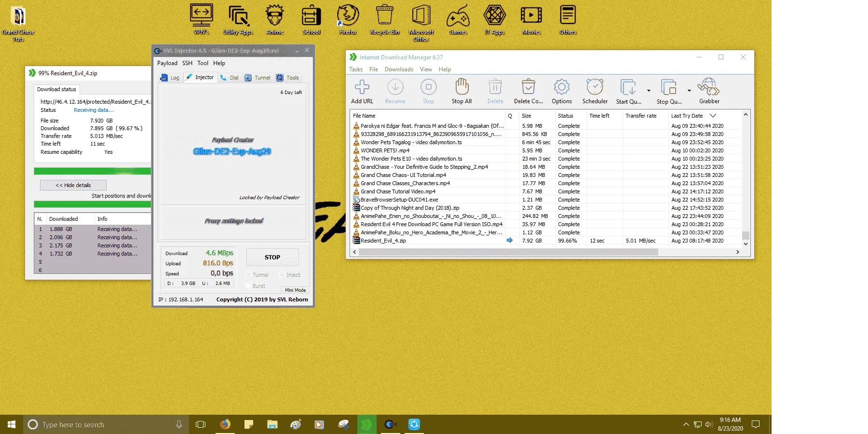Click STOP button in SVL Injector
The height and width of the screenshot is (434, 868).
272,258
